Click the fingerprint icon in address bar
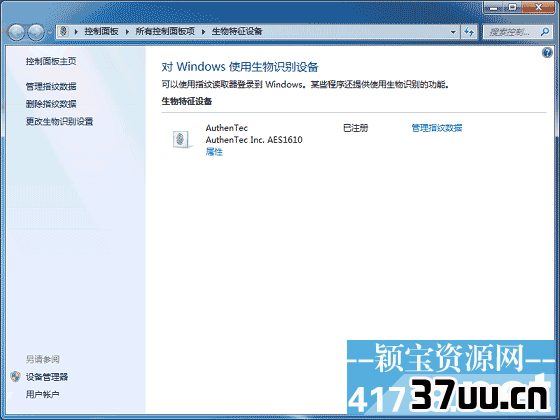 64,31
